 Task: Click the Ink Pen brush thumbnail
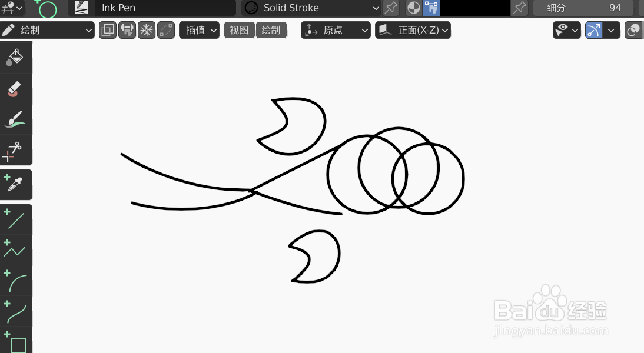click(x=81, y=8)
